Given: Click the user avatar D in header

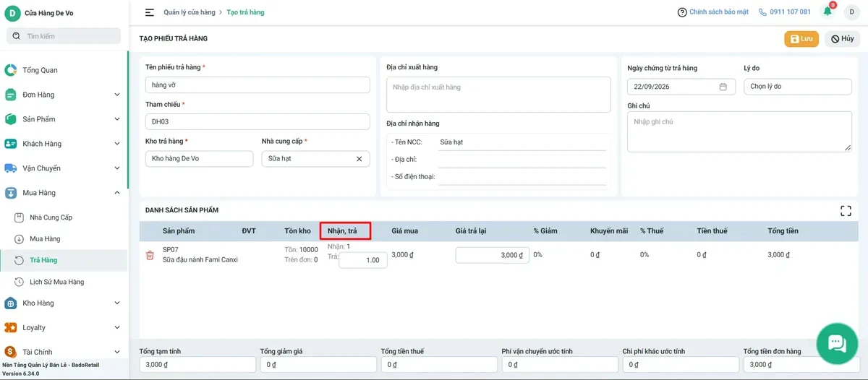Looking at the screenshot, I should [851, 12].
